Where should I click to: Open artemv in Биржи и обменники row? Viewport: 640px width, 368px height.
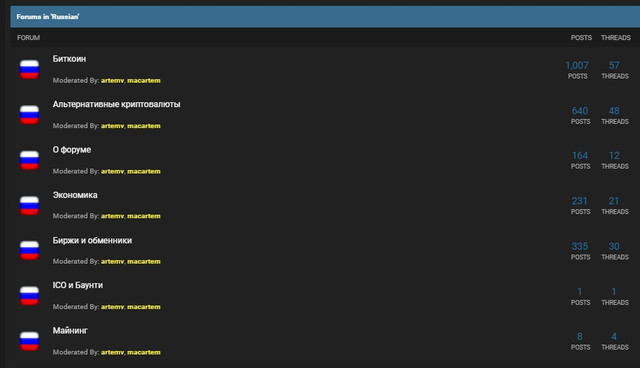click(112, 261)
